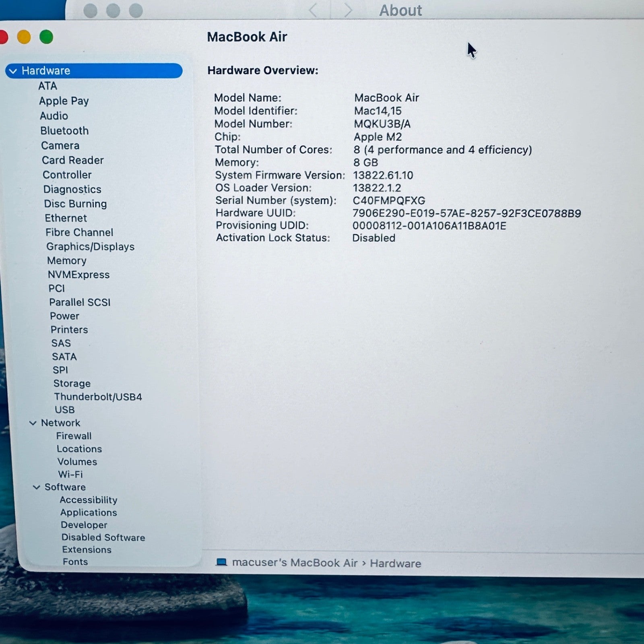The height and width of the screenshot is (644, 644).
Task: Click the Hardware UUID value
Action: (x=467, y=213)
